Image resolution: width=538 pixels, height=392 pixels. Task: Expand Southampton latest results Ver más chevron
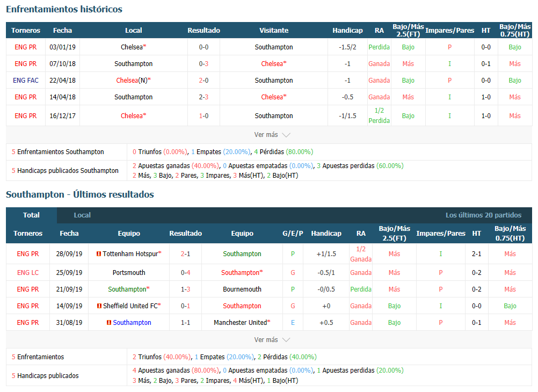pyautogui.click(x=286, y=340)
